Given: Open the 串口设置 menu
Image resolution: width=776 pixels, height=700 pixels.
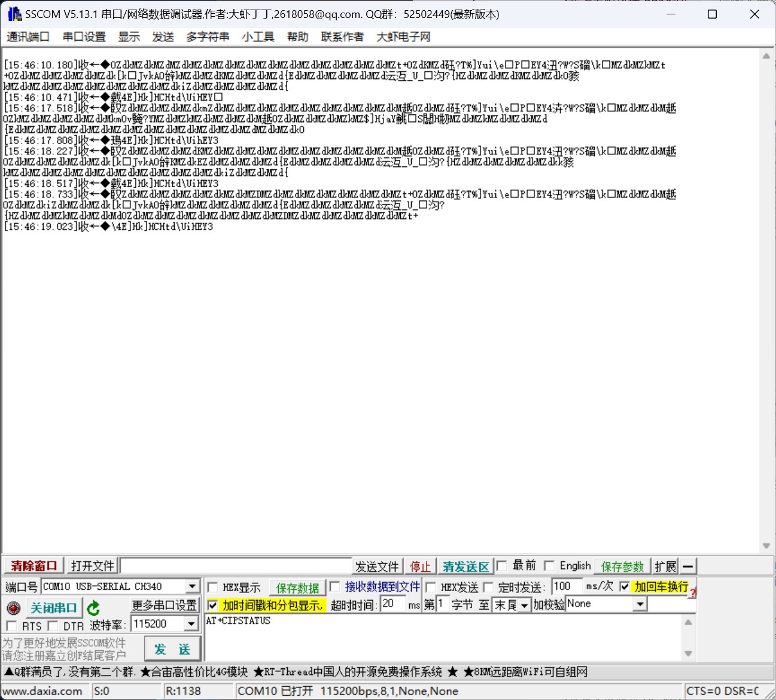Looking at the screenshot, I should [84, 37].
